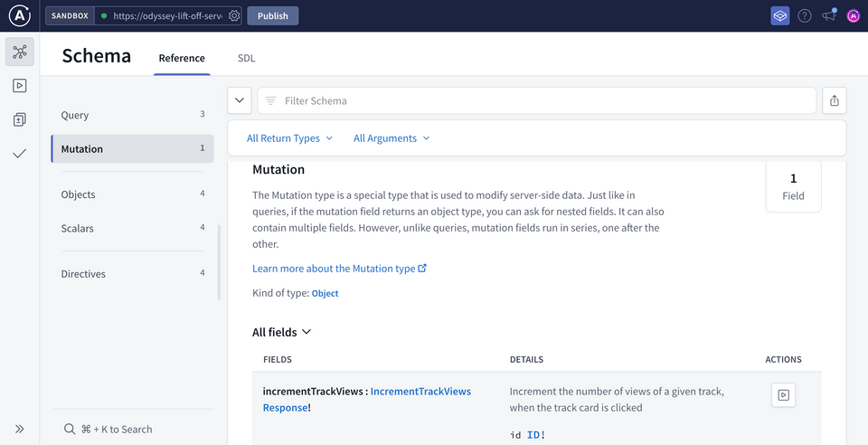Select Query in the schema list

tap(132, 115)
